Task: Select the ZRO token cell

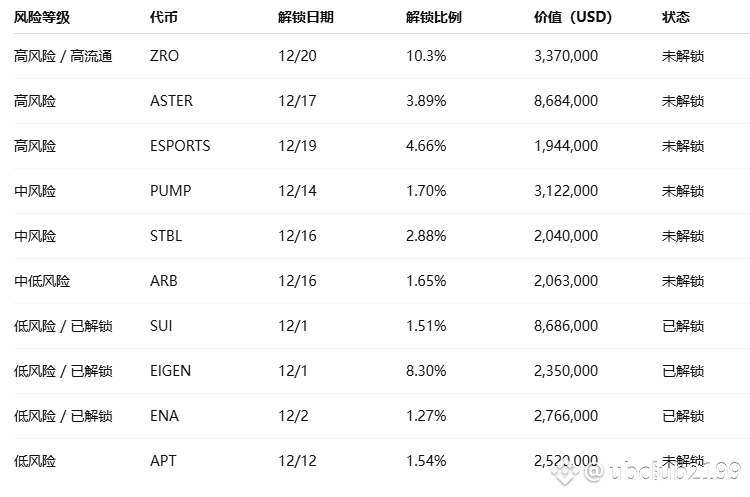Action: tap(164, 56)
